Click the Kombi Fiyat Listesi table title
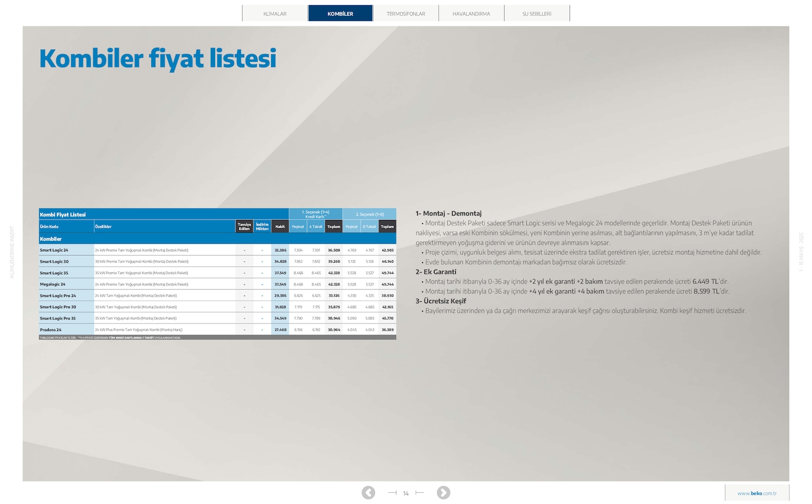 63,214
